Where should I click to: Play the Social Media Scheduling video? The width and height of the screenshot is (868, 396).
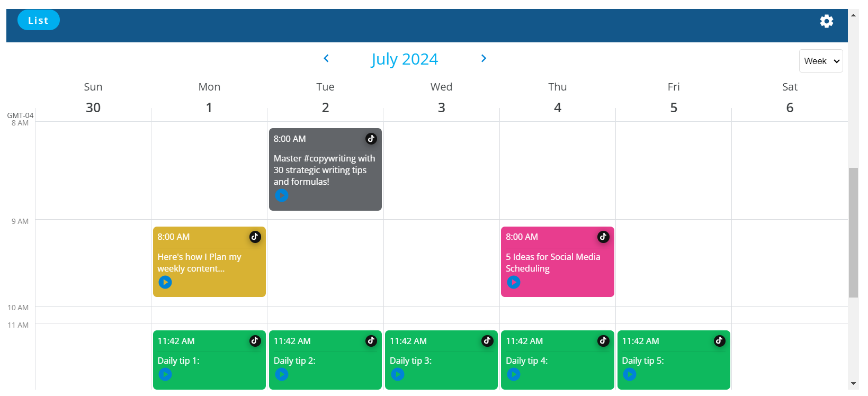[x=514, y=282]
